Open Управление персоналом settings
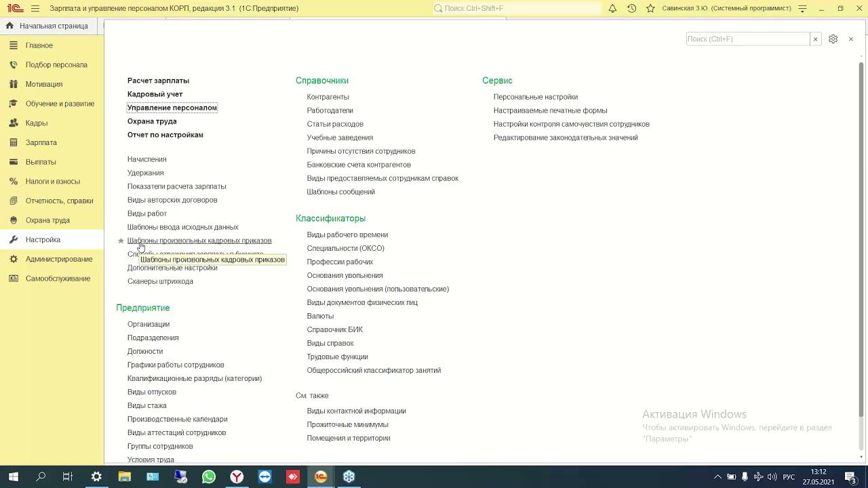Screen dimensions: 868x488 (x=172, y=108)
